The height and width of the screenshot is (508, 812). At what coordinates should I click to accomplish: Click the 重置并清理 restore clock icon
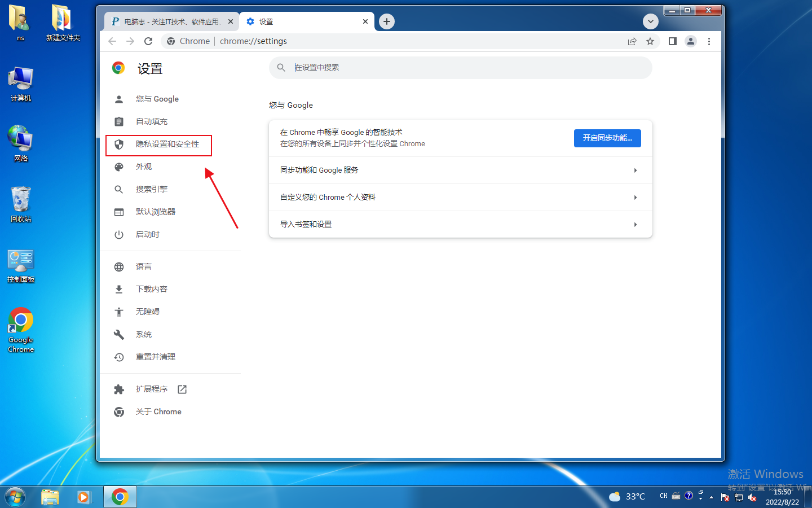[119, 357]
